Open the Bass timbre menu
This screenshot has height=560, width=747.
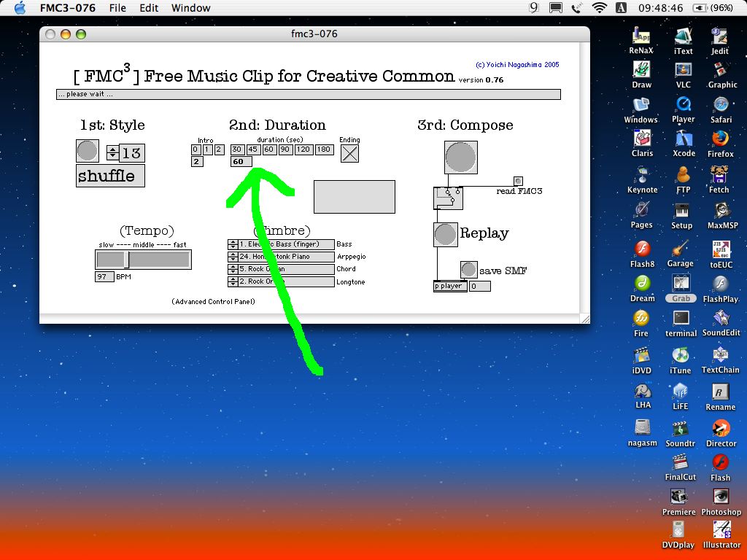tap(286, 244)
